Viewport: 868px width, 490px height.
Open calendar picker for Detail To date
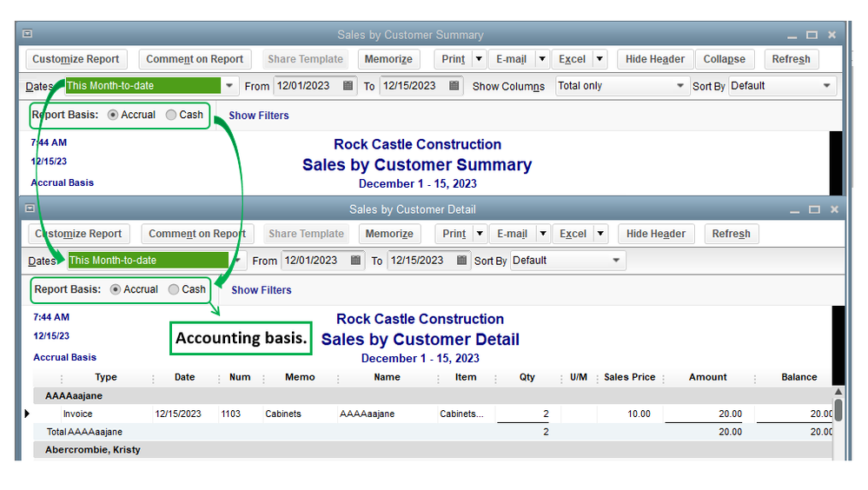coord(461,261)
